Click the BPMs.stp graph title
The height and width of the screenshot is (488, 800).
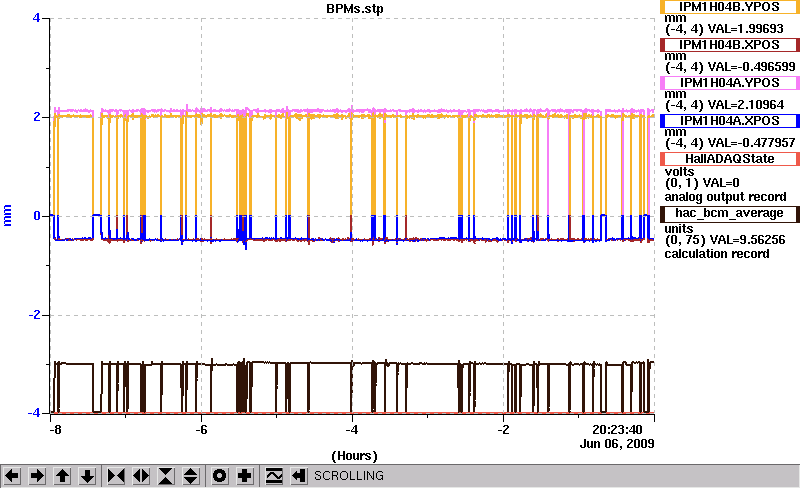tap(355, 9)
